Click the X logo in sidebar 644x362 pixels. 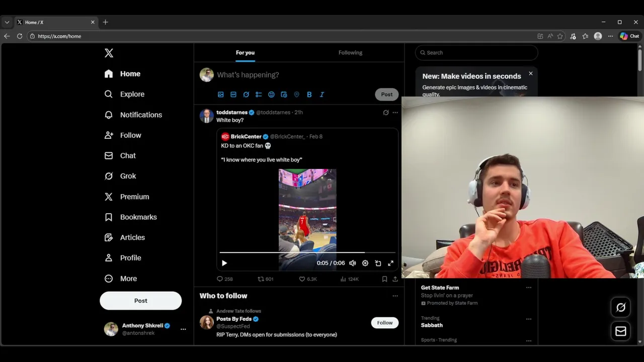(x=109, y=53)
